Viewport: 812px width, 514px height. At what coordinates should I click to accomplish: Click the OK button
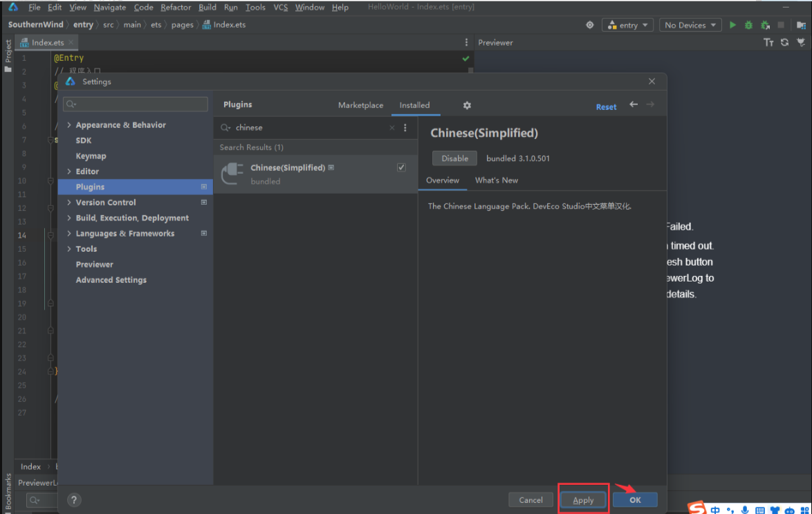[x=636, y=500]
